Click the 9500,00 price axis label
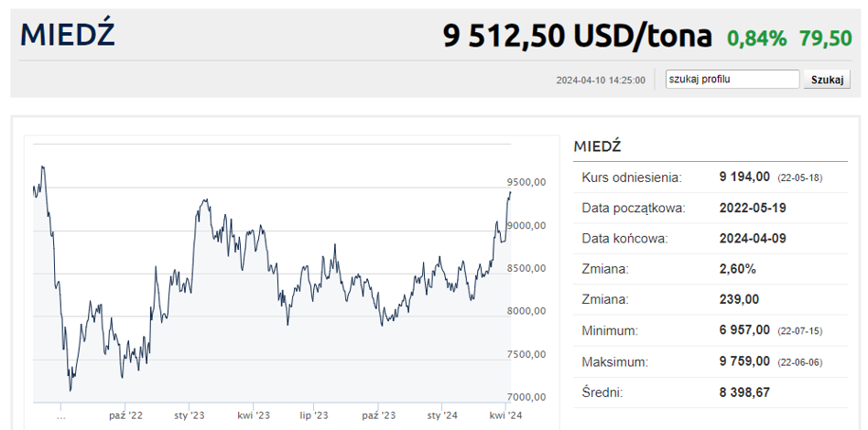 pos(526,182)
